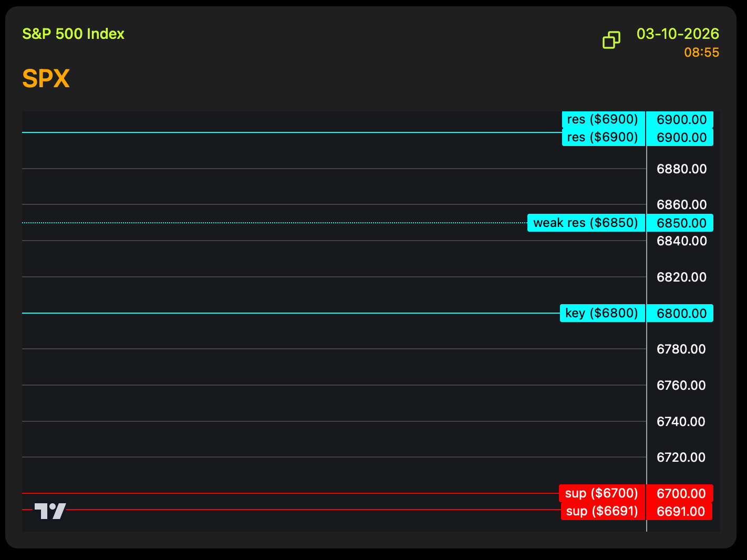
Task: Select the sup ($6691) support label
Action: click(602, 511)
